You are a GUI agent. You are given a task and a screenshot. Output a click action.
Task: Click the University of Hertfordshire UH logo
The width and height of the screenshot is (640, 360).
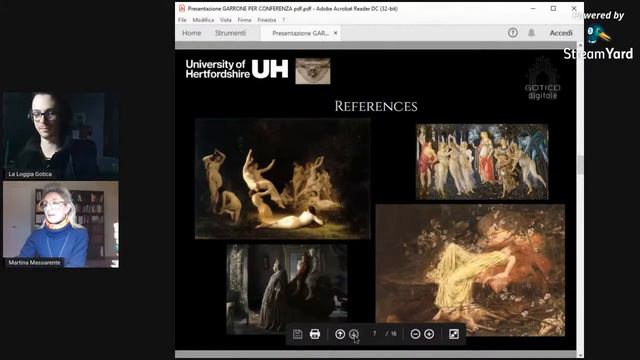point(237,69)
